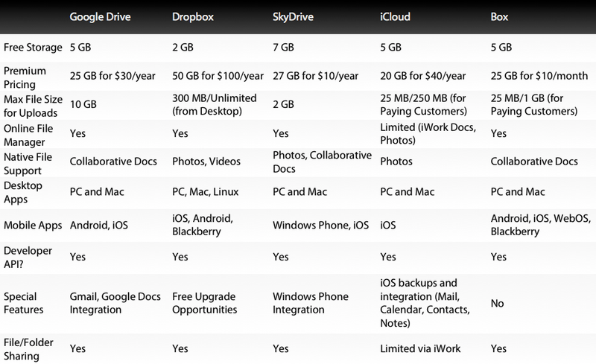Viewport: 596px width, 364px height.
Task: Click the Dropbox column header
Action: 193,17
